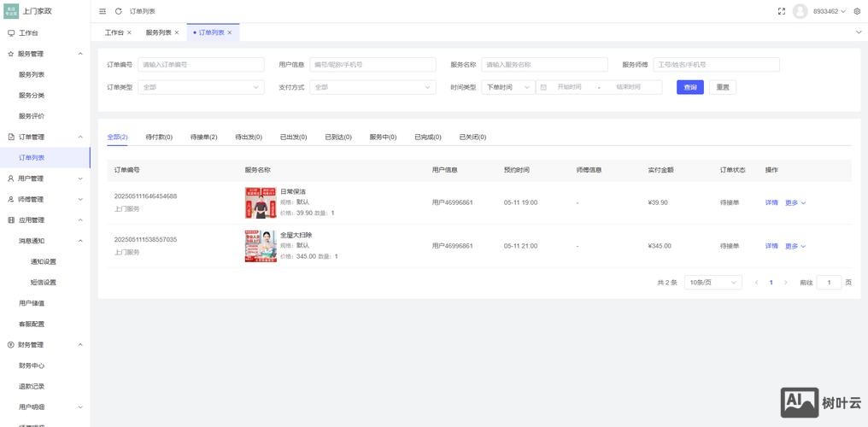Select the 全部(2) status tab
Image resolution: width=868 pixels, height=427 pixels.
click(x=117, y=137)
